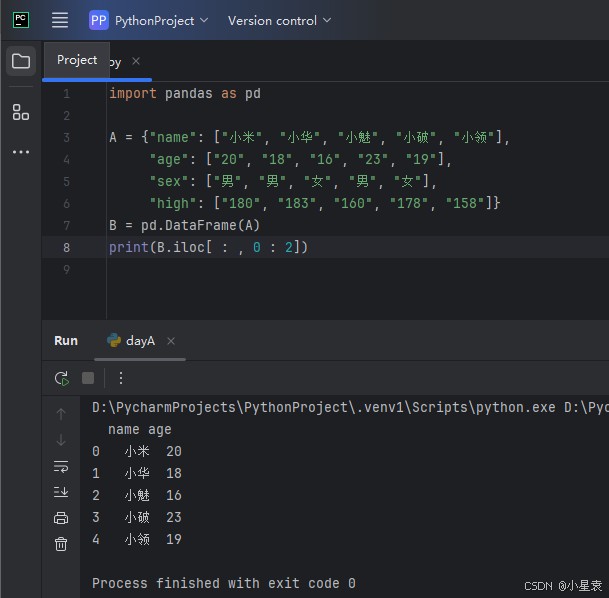Expand the PythonProject dropdown
The height and width of the screenshot is (598, 609).
coord(150,20)
